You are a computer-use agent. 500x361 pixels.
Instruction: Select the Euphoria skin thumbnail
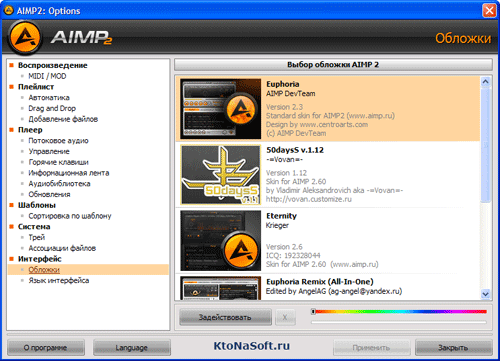[x=221, y=109]
